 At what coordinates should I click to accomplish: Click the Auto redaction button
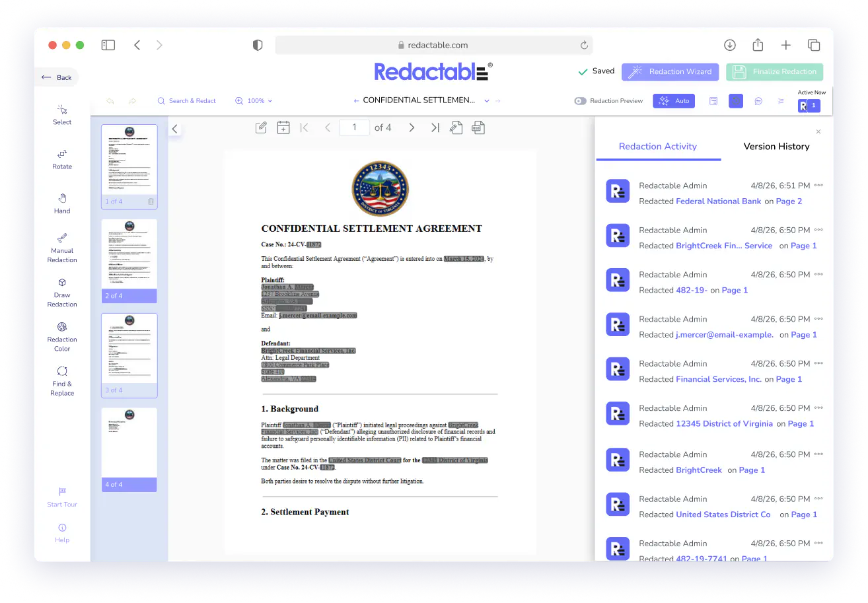click(x=674, y=101)
